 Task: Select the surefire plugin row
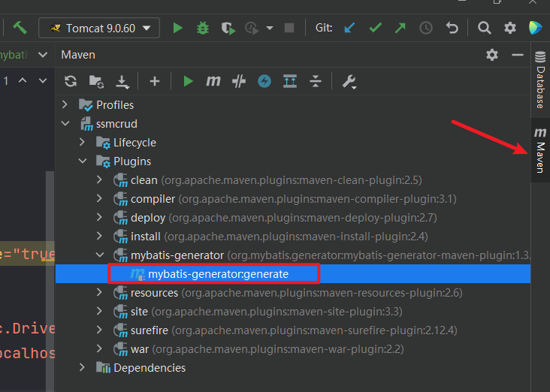click(293, 330)
